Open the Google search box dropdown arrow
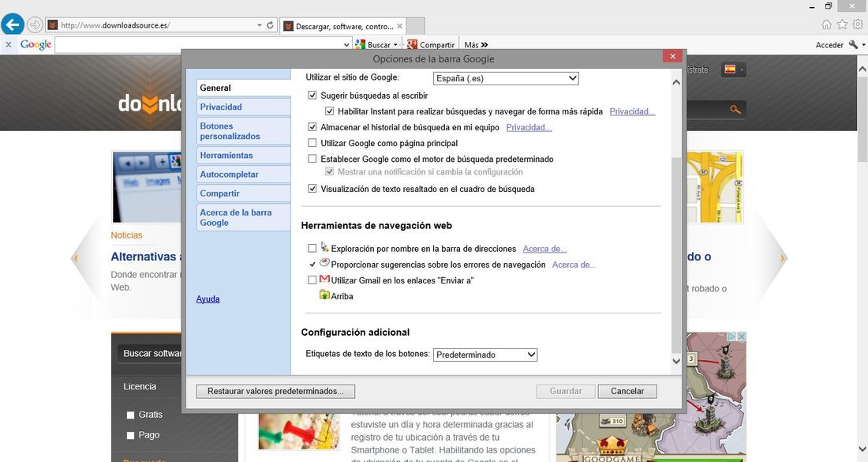868x462 pixels. point(346,45)
